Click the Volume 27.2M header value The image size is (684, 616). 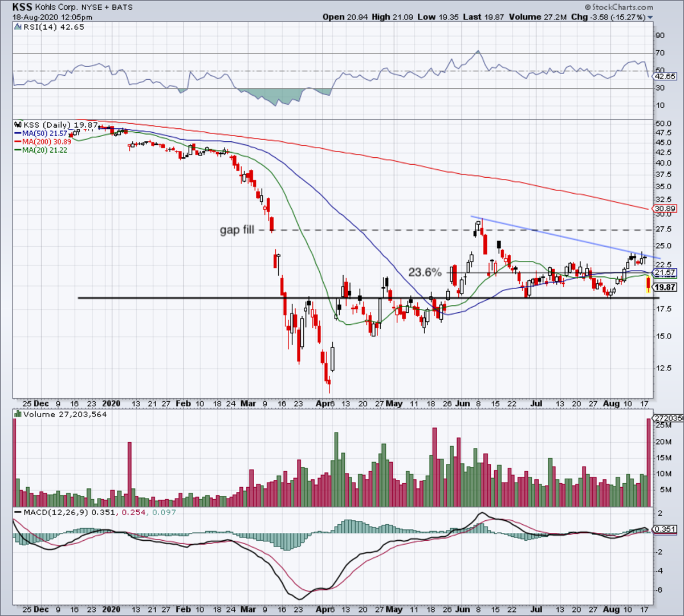point(538,17)
